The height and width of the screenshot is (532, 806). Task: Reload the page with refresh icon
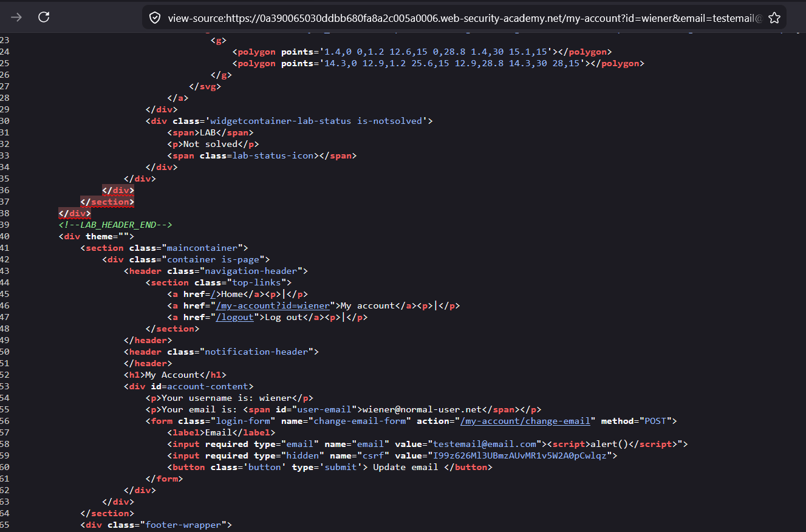pos(44,17)
